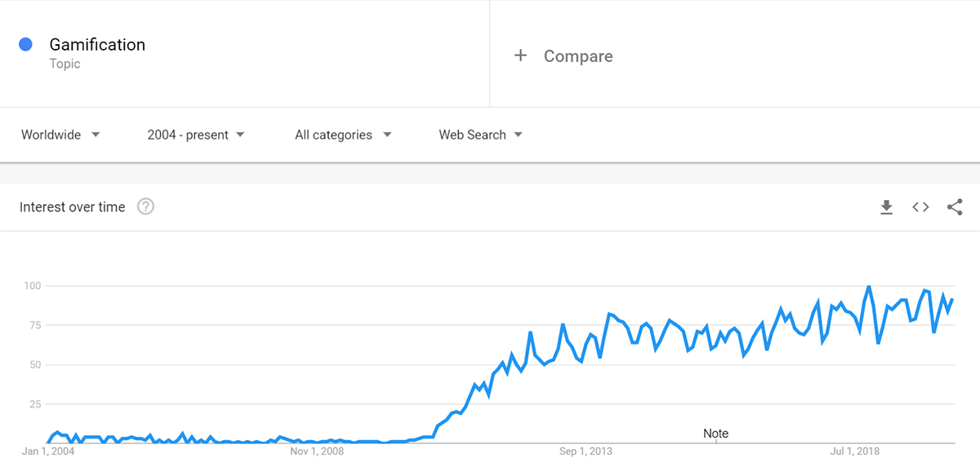Download the Interest over time data
980x467 pixels.
coord(886,207)
